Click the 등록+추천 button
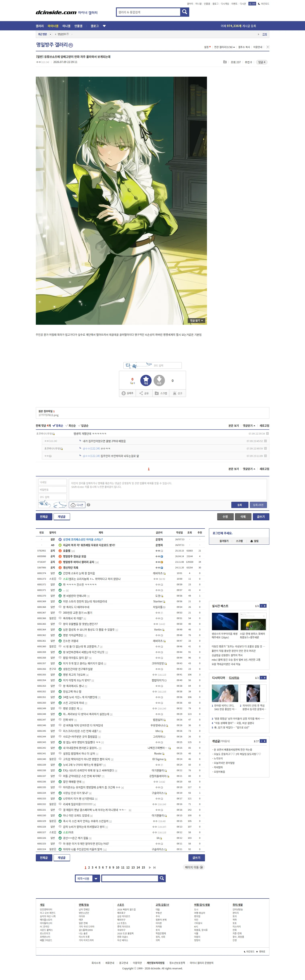305x980 pixels. coord(258,505)
